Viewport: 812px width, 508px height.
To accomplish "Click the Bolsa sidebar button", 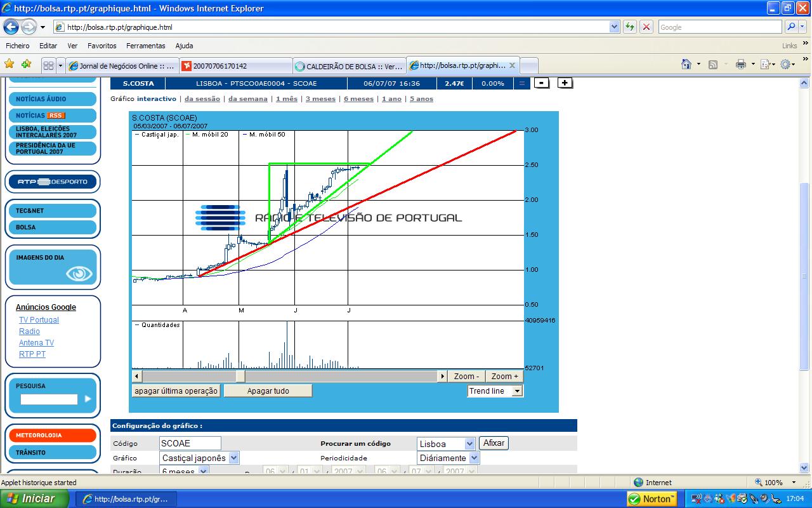I will (x=53, y=227).
